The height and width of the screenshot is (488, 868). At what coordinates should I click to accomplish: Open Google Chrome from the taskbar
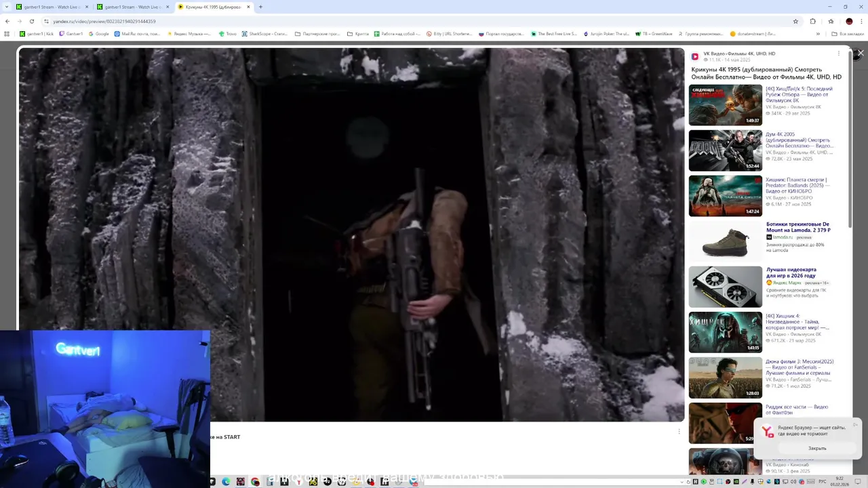255,482
